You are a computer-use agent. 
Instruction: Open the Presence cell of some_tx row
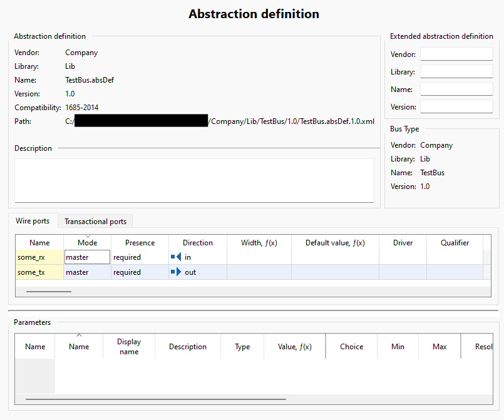(140, 272)
